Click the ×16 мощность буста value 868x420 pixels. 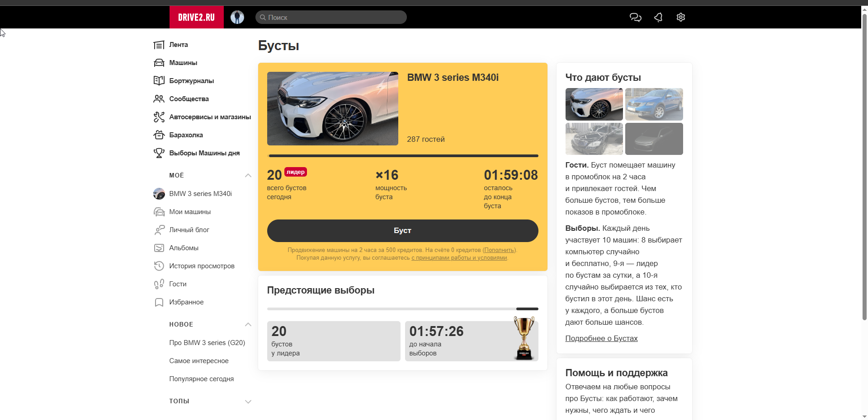tap(387, 175)
